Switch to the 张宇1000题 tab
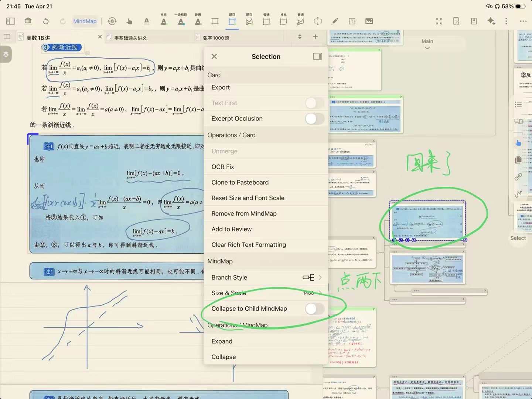 216,38
